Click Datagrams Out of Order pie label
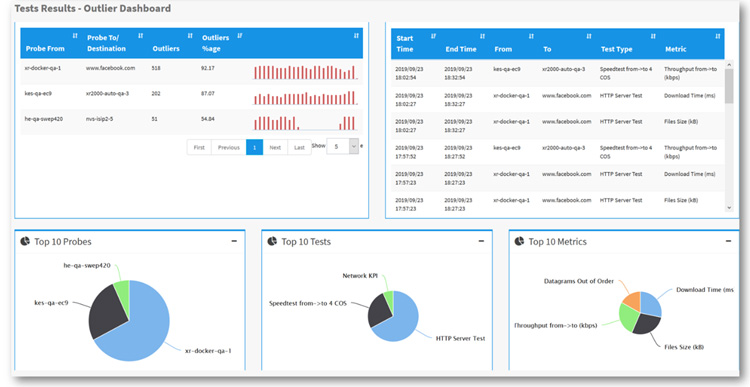Viewport: 750px width, 387px height. pos(579,281)
